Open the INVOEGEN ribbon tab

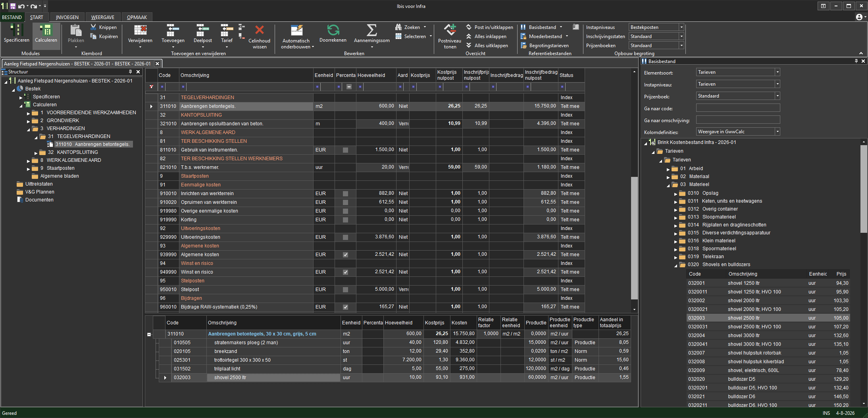coord(67,17)
